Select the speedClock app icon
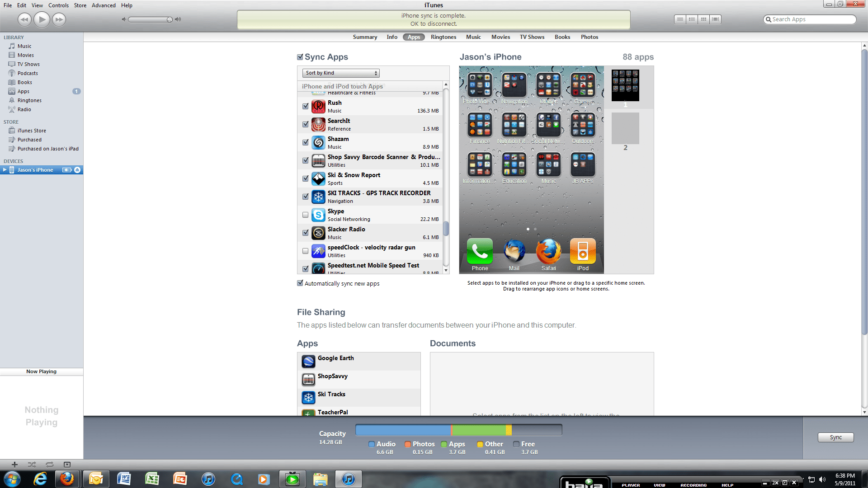 coord(318,251)
